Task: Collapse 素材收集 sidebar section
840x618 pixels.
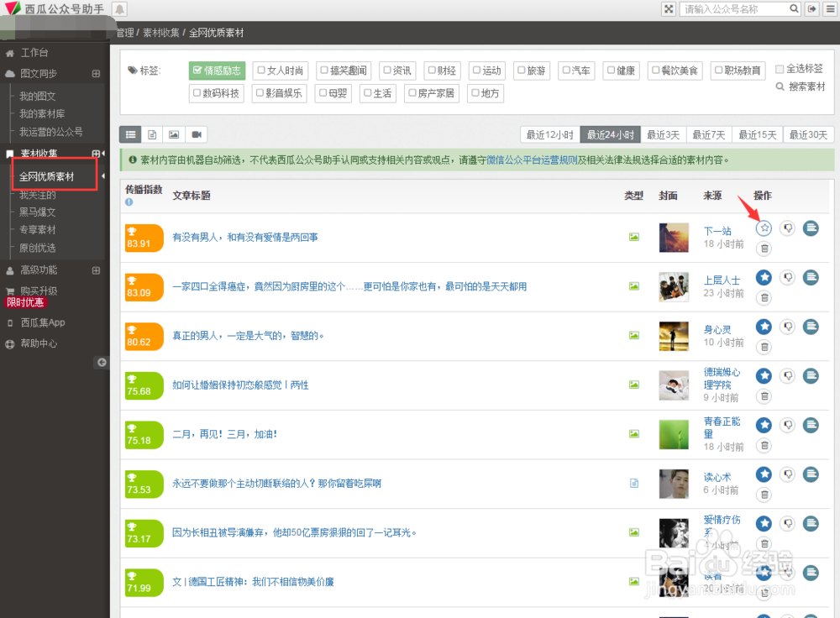Action: (96, 154)
